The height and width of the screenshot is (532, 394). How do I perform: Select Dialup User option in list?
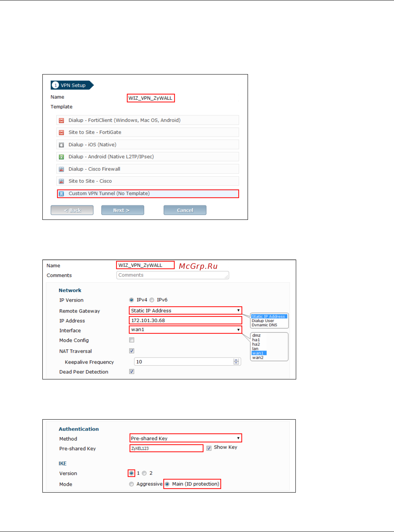(x=263, y=321)
